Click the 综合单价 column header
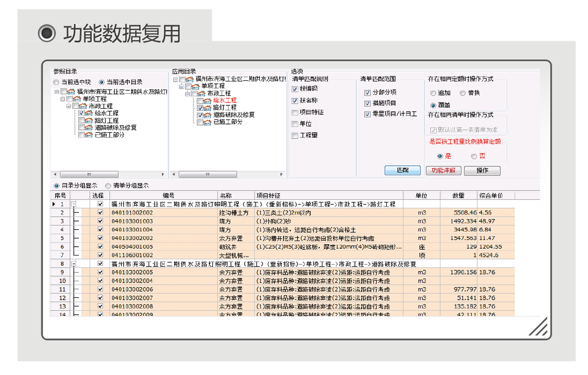The width and height of the screenshot is (588, 375). 497,196
